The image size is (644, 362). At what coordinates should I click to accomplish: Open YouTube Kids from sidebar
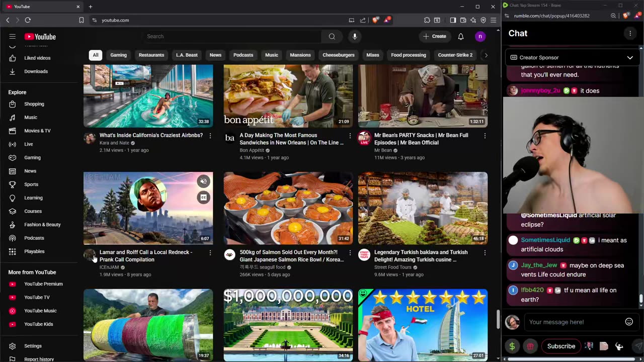pos(38,324)
